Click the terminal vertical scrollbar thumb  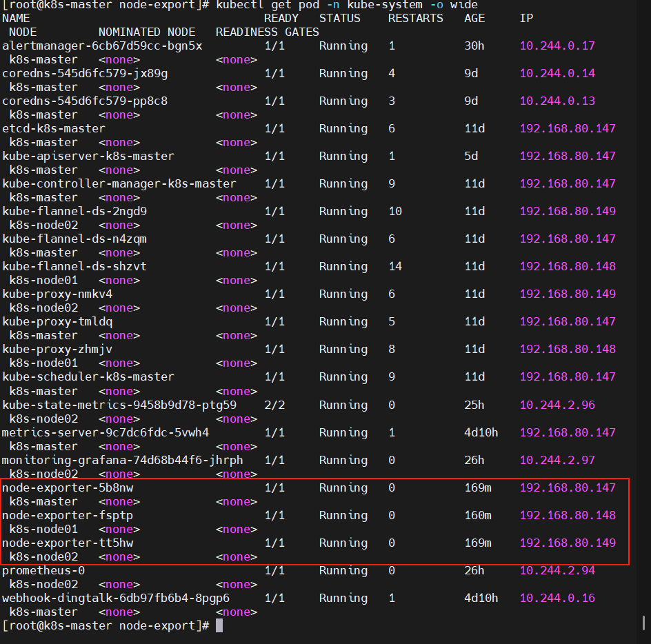(x=643, y=623)
